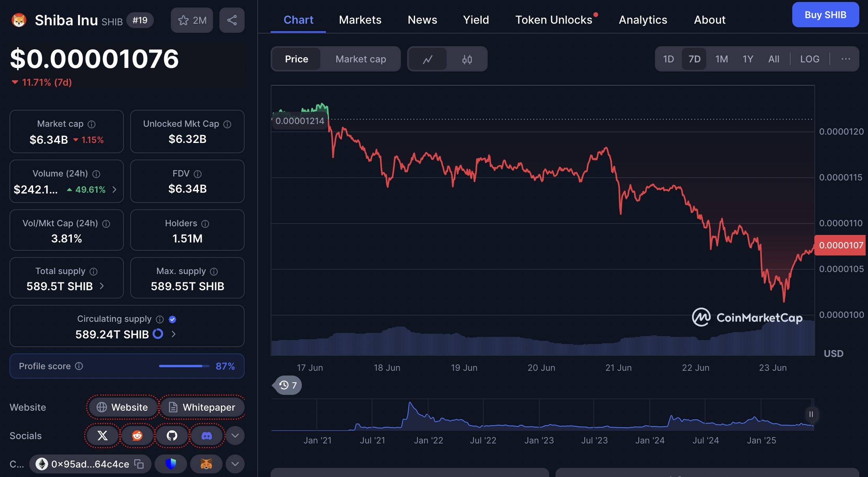Viewport: 868px width, 477px height.
Task: Add SHIB to watchlist with star button
Action: (192, 20)
